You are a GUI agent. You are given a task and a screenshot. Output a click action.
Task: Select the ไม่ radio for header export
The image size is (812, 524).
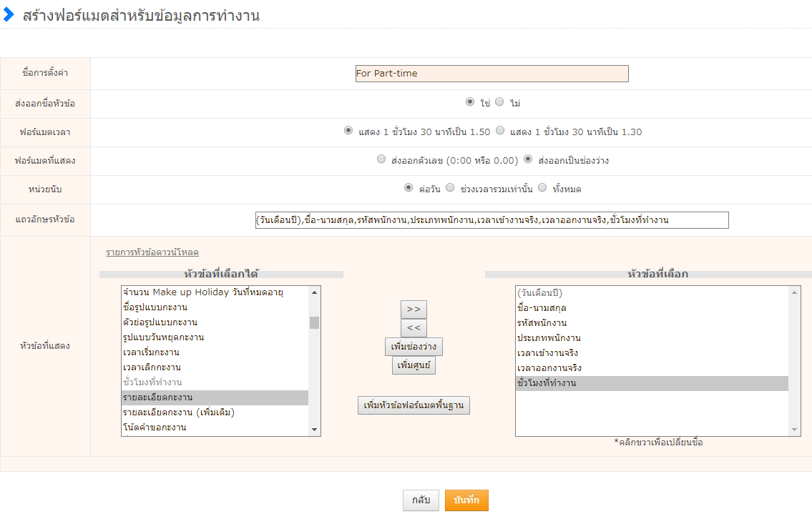coord(499,102)
